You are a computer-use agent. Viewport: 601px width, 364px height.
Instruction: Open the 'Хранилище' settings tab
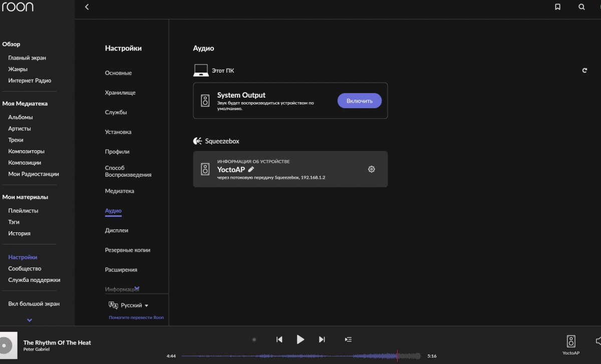120,93
